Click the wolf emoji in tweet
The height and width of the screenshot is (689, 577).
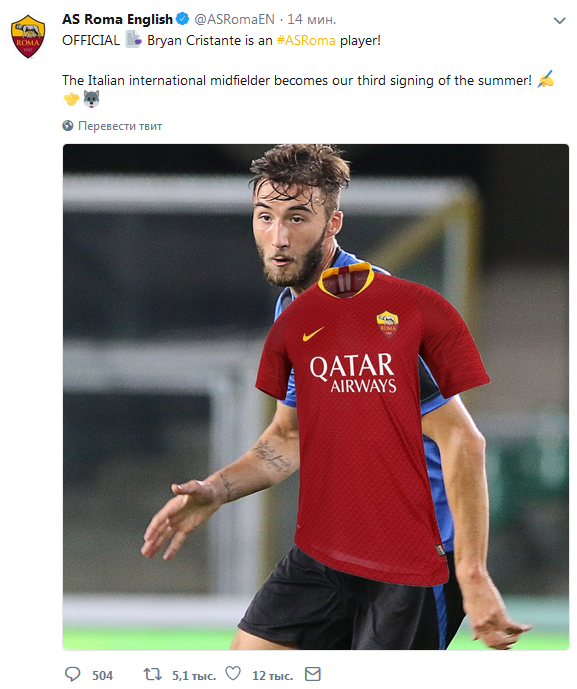coord(91,99)
